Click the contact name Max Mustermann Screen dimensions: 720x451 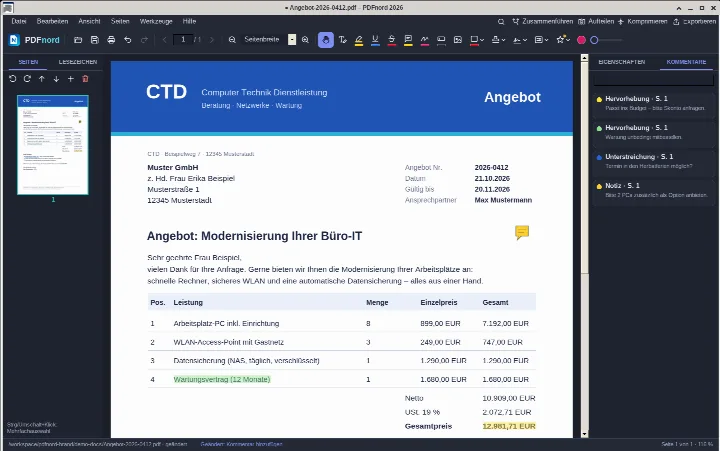point(503,200)
